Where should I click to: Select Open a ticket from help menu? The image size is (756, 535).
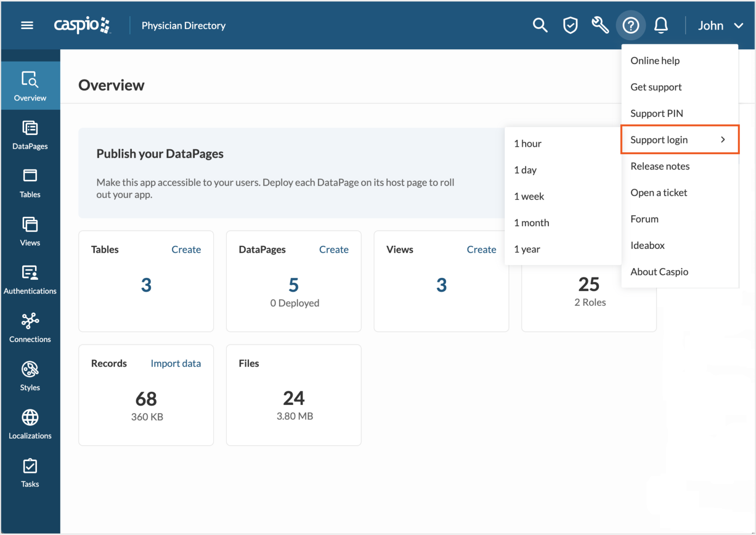pyautogui.click(x=659, y=193)
